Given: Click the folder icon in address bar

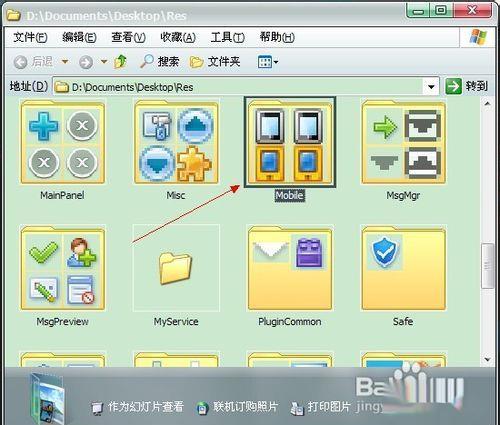Looking at the screenshot, I should tap(62, 87).
